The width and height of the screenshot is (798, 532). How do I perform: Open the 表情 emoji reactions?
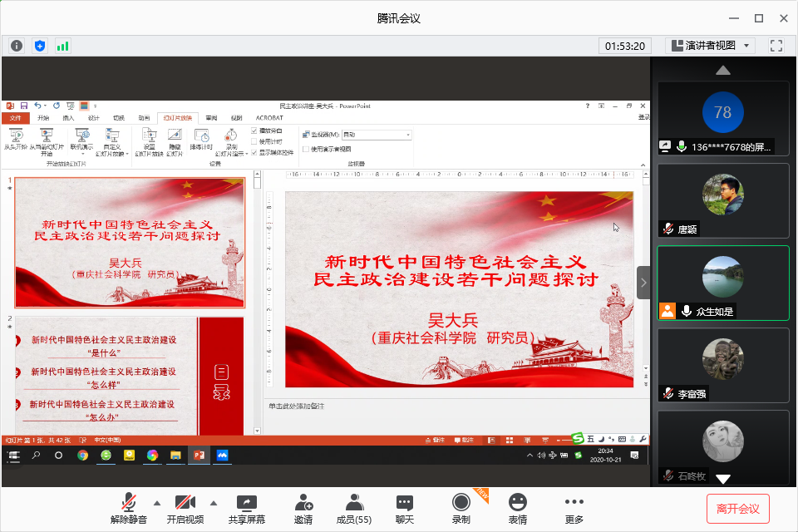pyautogui.click(x=518, y=508)
